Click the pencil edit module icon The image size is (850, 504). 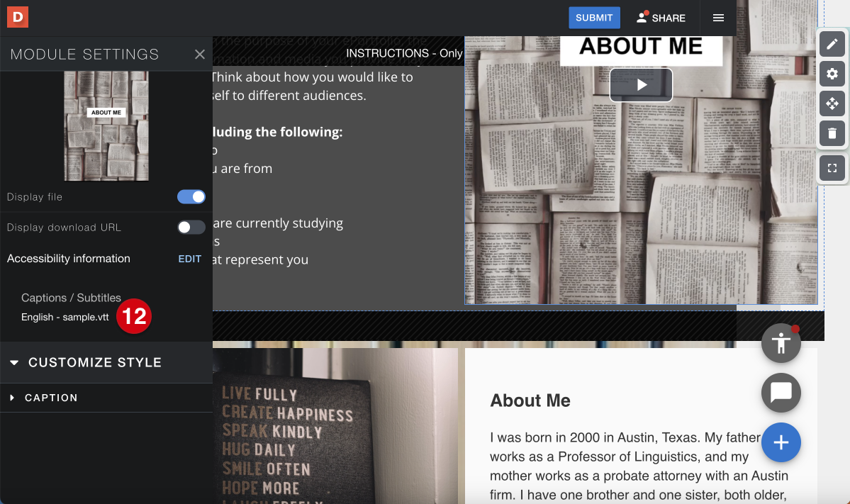click(832, 44)
